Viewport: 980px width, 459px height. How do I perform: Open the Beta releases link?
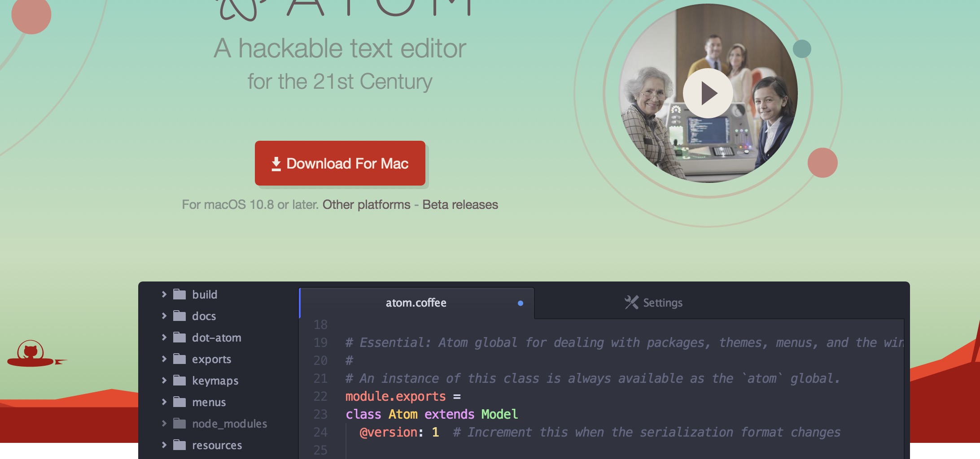pos(460,205)
